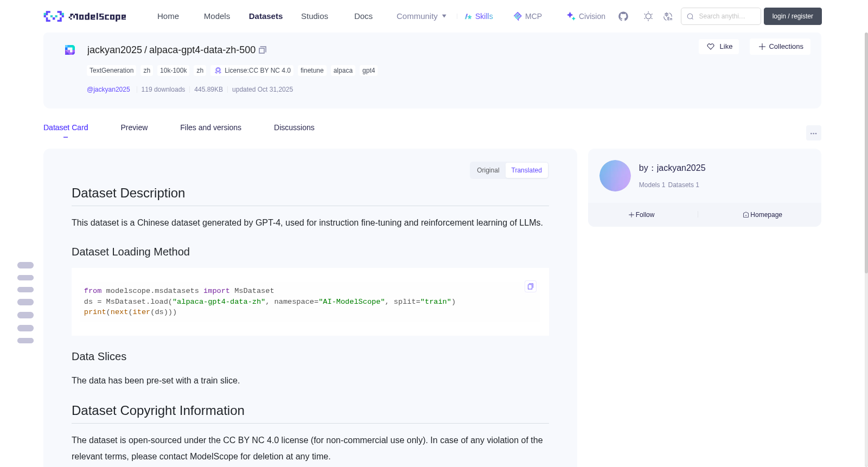Click the gpt4 tag
The width and height of the screenshot is (868, 467).
point(369,71)
